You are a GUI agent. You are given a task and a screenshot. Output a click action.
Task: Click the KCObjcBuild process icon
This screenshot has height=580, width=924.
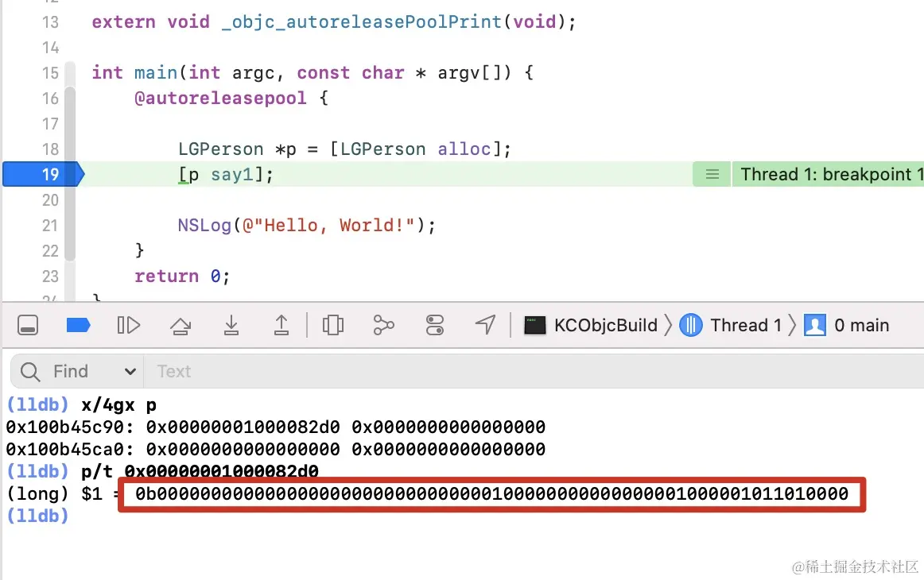click(534, 325)
